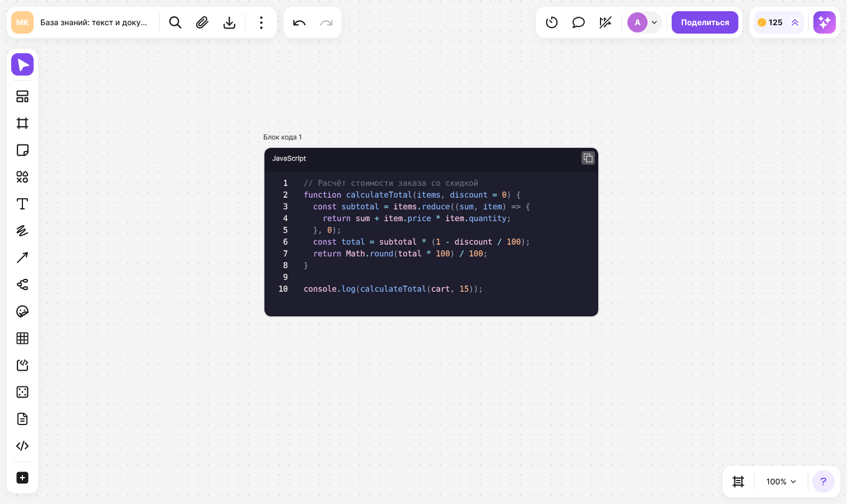Screen dimensions: 847x504
Task: Open the shapes tool
Action: pyautogui.click(x=22, y=177)
